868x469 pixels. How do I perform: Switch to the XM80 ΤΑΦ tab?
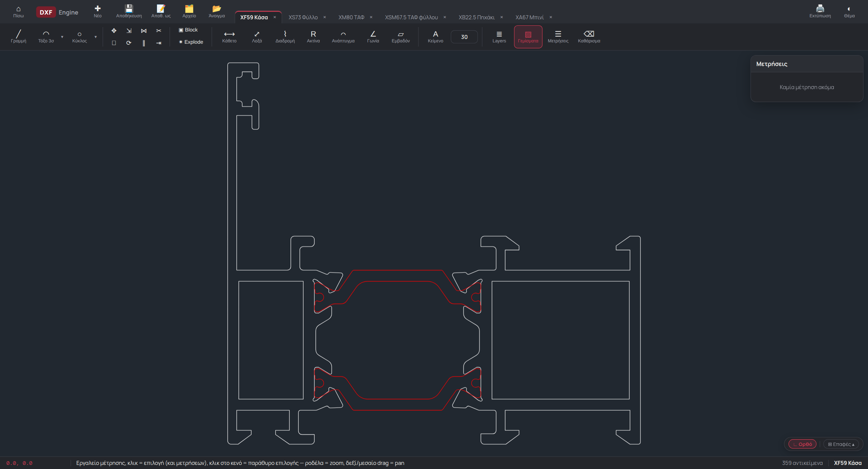point(351,17)
